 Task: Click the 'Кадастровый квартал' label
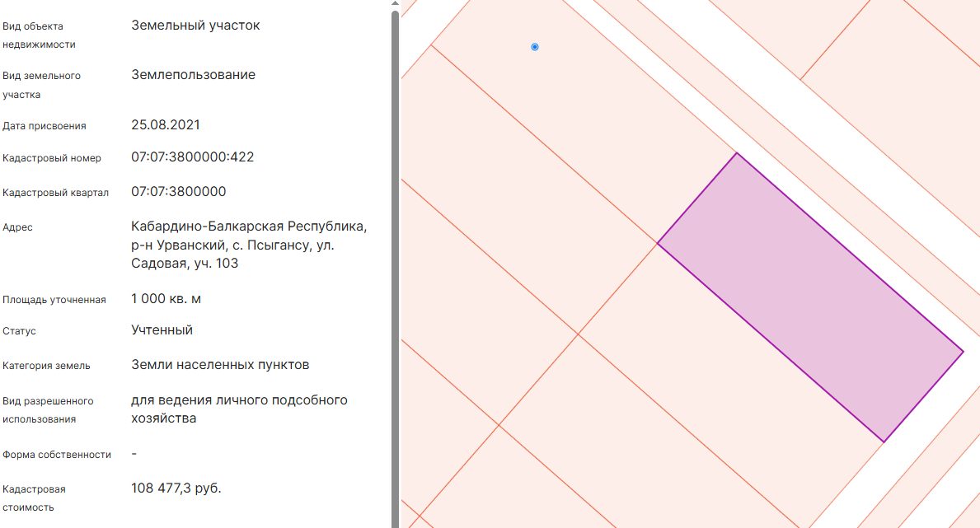(x=55, y=193)
